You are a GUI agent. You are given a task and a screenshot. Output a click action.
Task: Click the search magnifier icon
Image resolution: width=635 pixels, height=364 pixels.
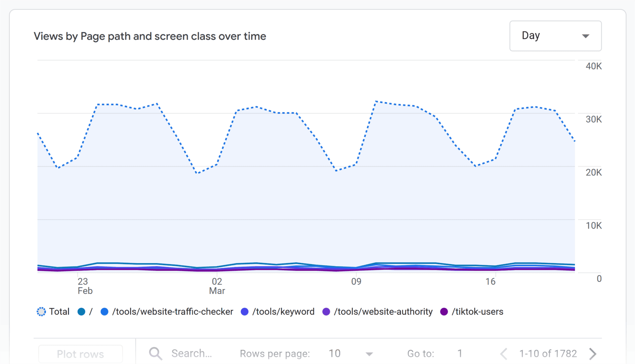(155, 353)
